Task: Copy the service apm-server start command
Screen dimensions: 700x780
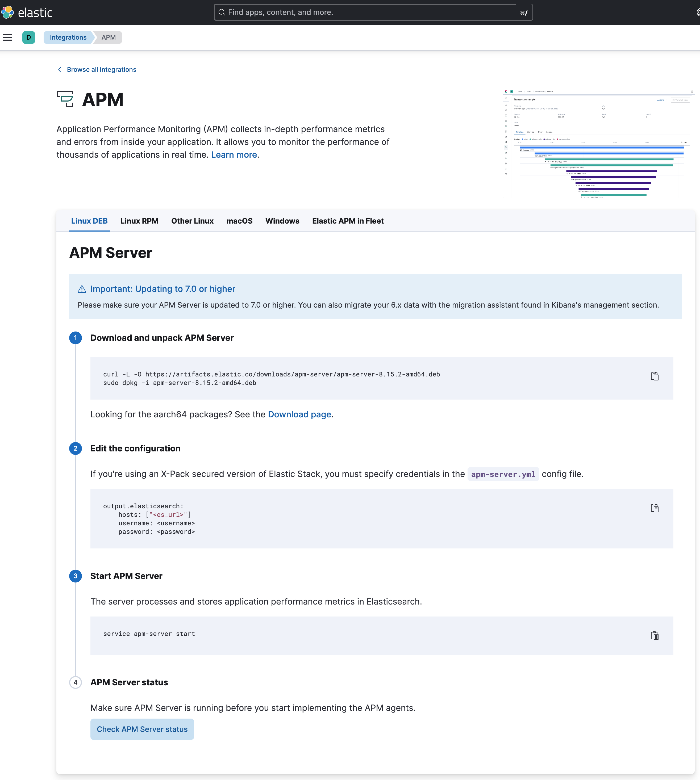Action: (x=654, y=635)
